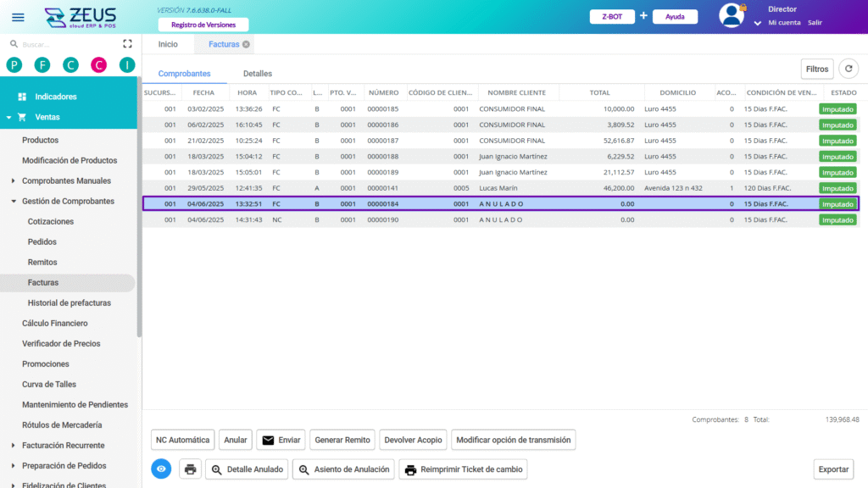Click the green C circle shortcut
This screenshot has width=868, height=488.
pyautogui.click(x=70, y=65)
